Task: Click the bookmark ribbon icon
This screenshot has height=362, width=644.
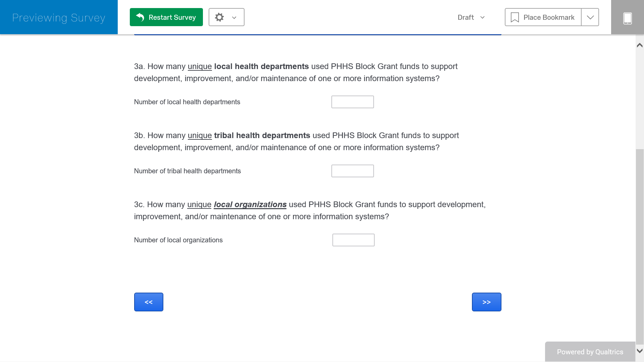Action: click(515, 17)
